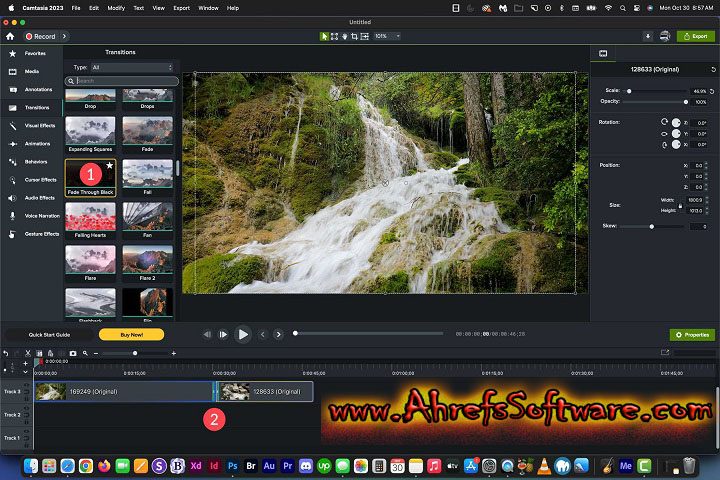Undo the last action on timeline toolbar

[x=6, y=353]
